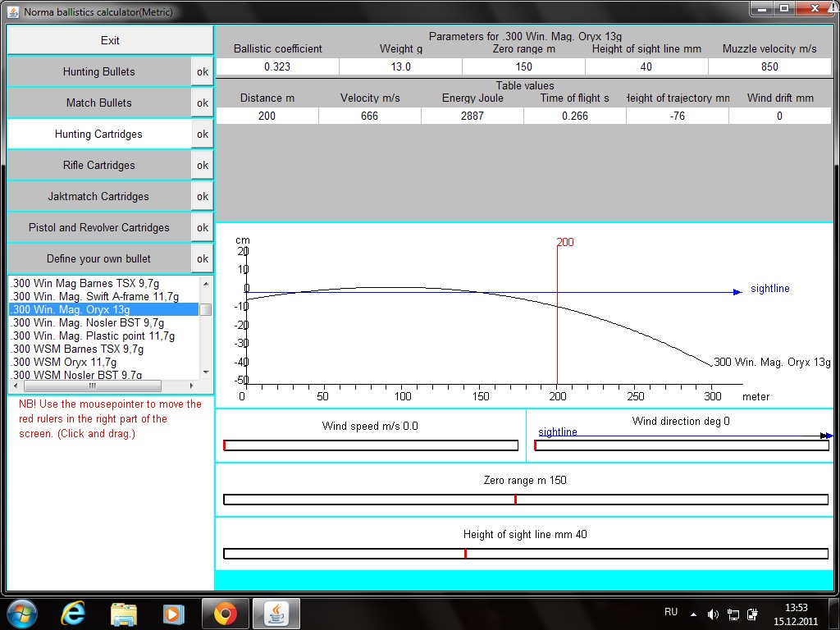The width and height of the screenshot is (840, 630).
Task: Choose Pistol and Revolver Cartridges
Action: [99, 228]
